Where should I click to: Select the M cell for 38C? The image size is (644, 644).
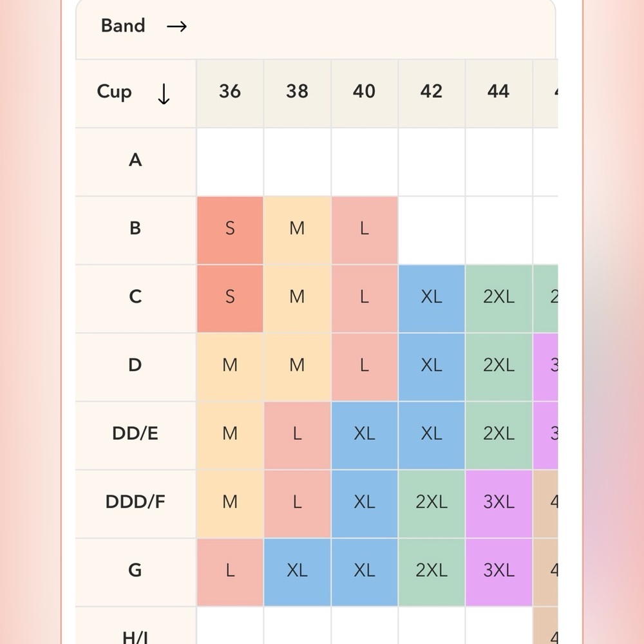(x=297, y=297)
